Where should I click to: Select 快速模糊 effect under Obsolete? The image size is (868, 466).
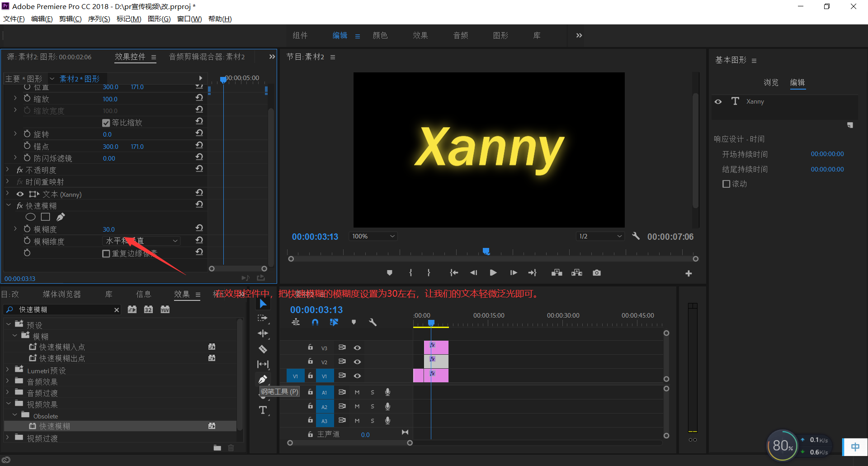tap(54, 426)
